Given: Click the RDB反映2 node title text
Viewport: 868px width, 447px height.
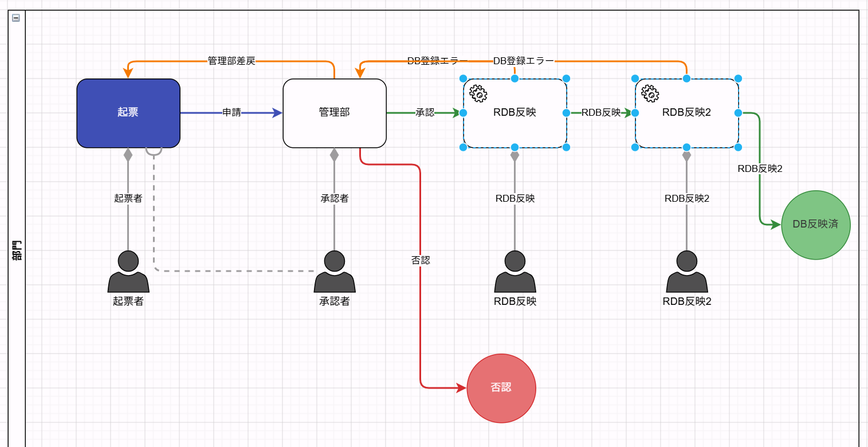Looking at the screenshot, I should [686, 113].
